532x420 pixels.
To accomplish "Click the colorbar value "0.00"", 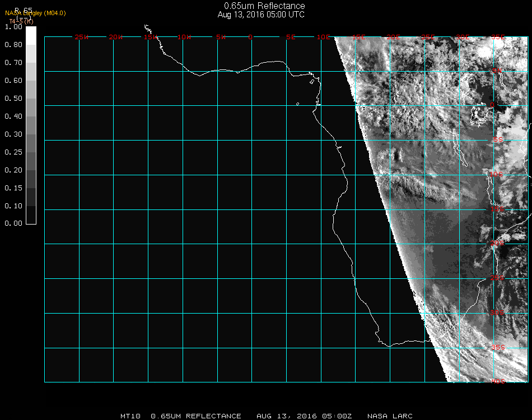I will [x=13, y=223].
